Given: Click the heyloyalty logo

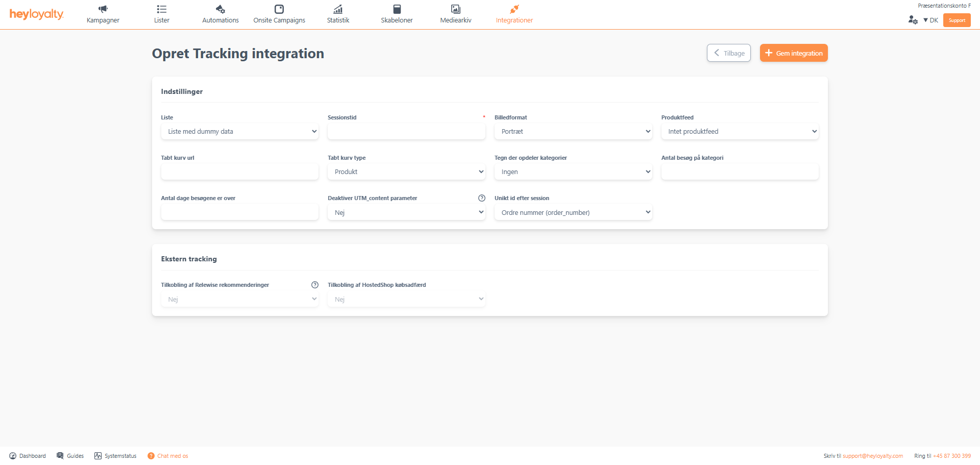Looking at the screenshot, I should point(36,14).
